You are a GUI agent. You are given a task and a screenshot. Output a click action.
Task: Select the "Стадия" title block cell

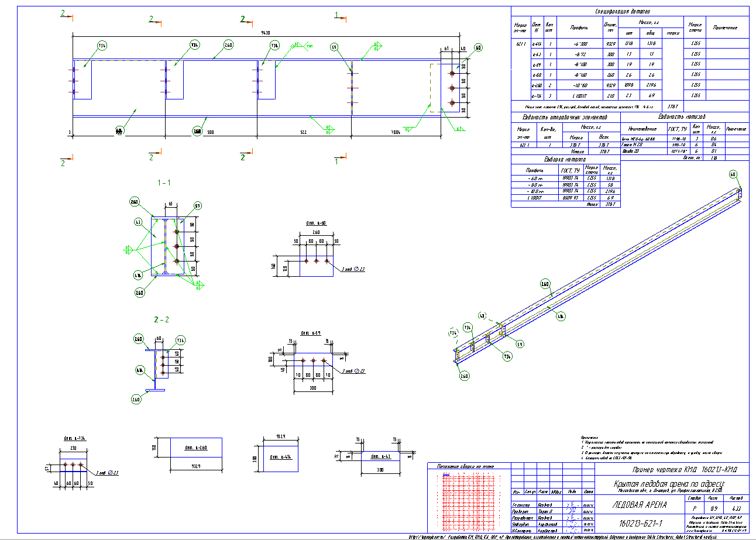(x=695, y=498)
